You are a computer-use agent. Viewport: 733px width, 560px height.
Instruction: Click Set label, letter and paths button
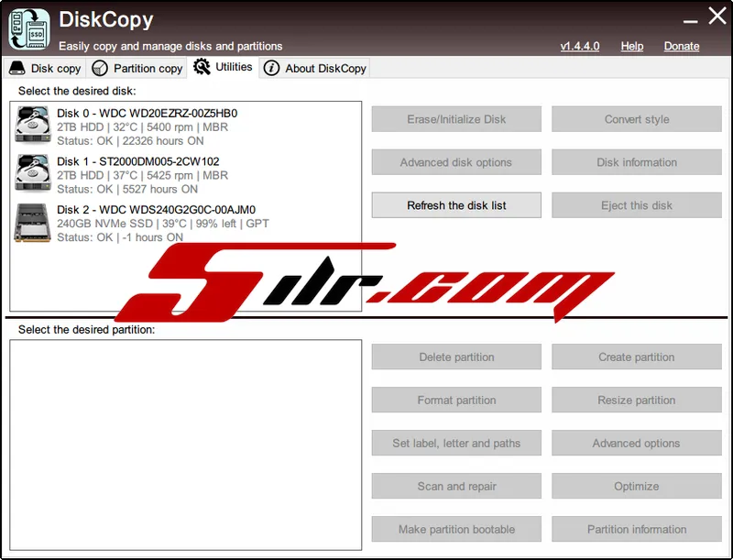click(456, 443)
